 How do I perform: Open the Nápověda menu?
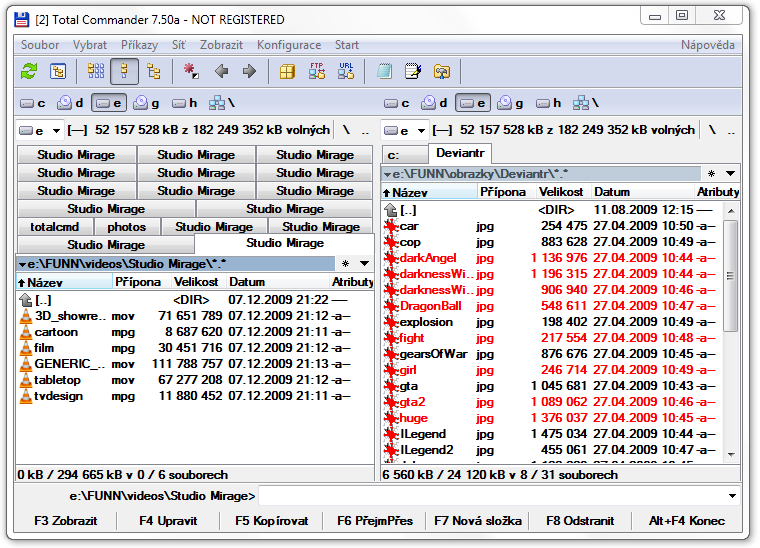tap(708, 45)
